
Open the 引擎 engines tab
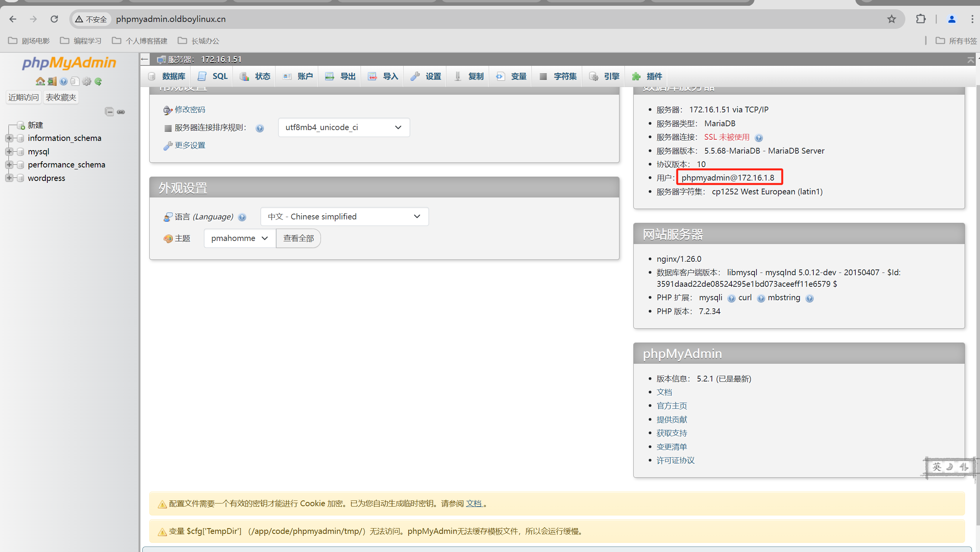tap(604, 76)
